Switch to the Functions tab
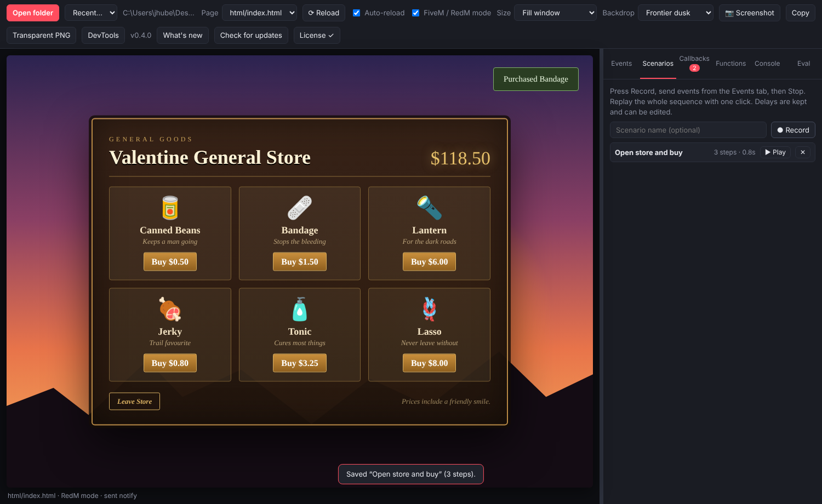822x504 pixels. [731, 64]
